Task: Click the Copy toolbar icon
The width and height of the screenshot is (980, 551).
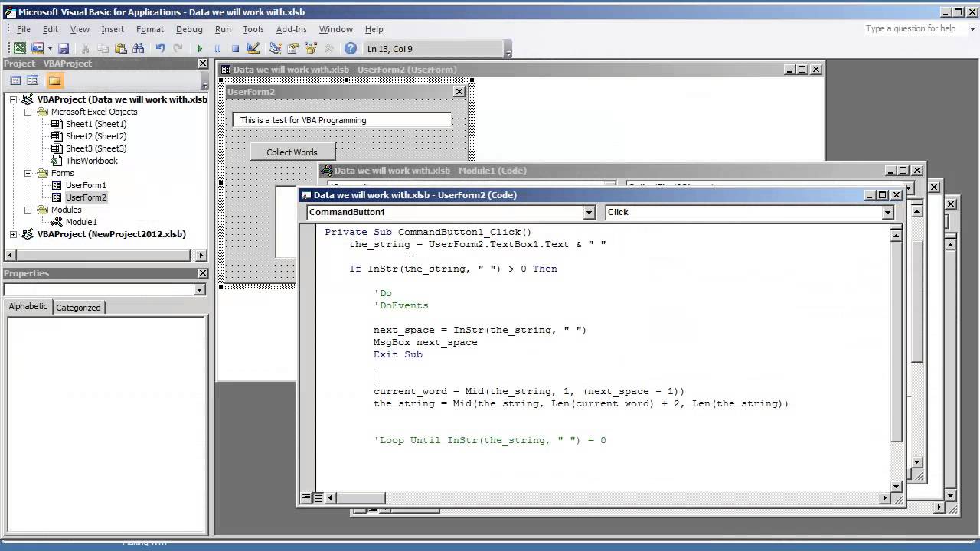Action: (103, 48)
